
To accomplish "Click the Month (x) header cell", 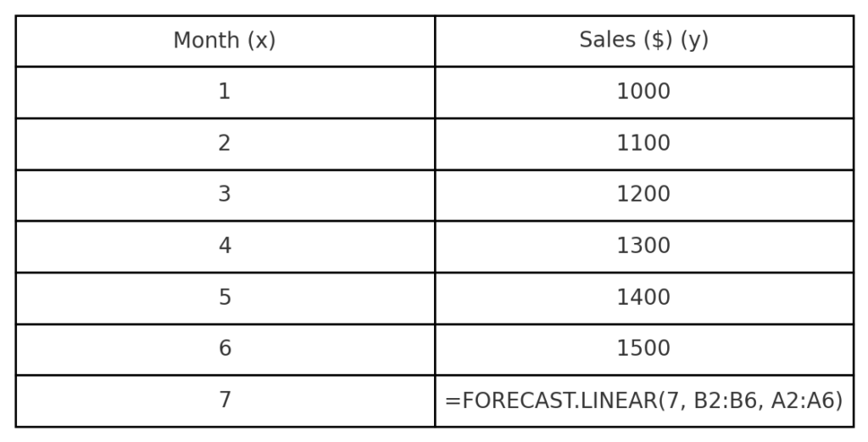I will pyautogui.click(x=225, y=41).
